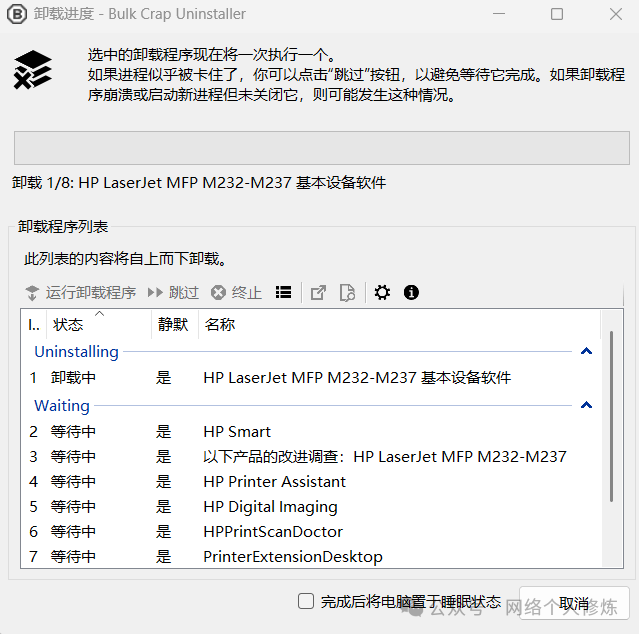Close the uninstall progress window
Viewport: 639px width, 634px height.
[x=616, y=14]
